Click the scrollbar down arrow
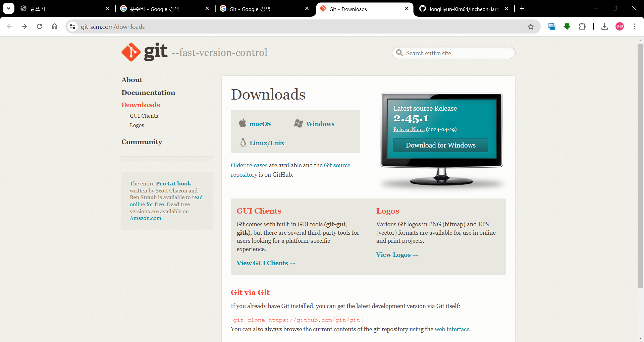The image size is (644, 342). [x=640, y=339]
